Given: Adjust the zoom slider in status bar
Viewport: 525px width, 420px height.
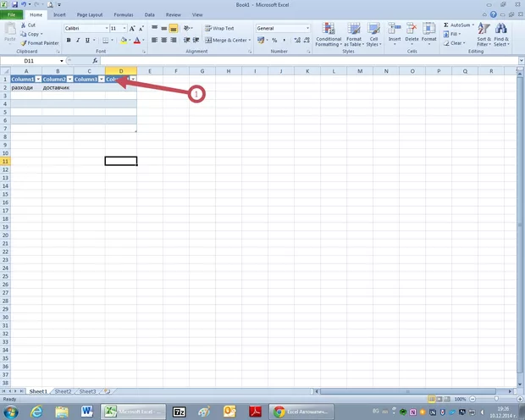Looking at the screenshot, I should [496, 399].
